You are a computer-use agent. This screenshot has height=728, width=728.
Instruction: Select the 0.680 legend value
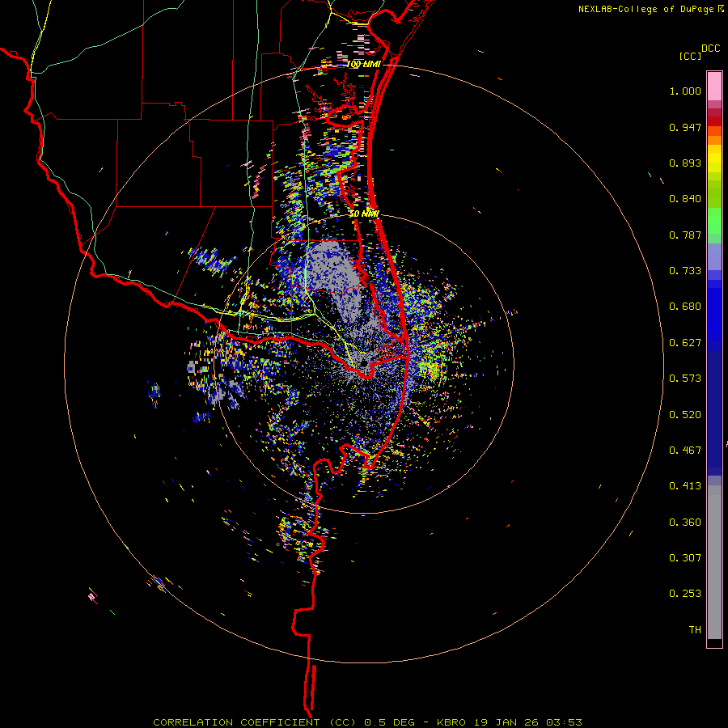coord(685,307)
